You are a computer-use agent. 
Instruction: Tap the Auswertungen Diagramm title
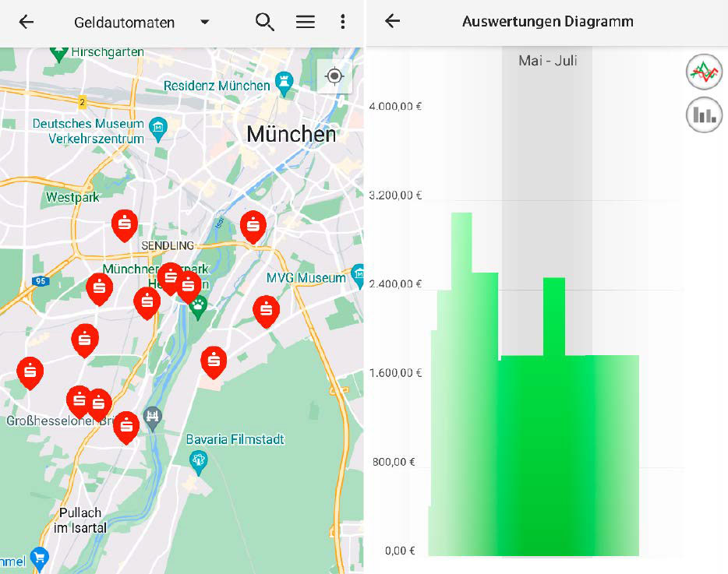pyautogui.click(x=548, y=21)
